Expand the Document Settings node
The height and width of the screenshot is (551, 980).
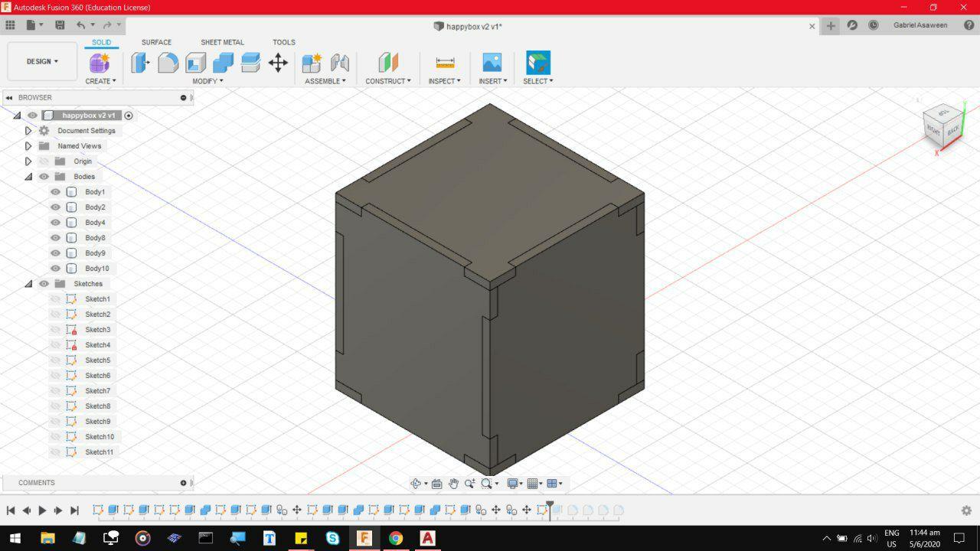pos(28,131)
